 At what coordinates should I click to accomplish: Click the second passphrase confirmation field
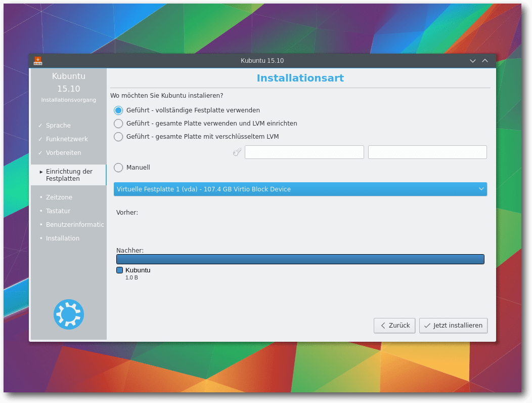427,152
